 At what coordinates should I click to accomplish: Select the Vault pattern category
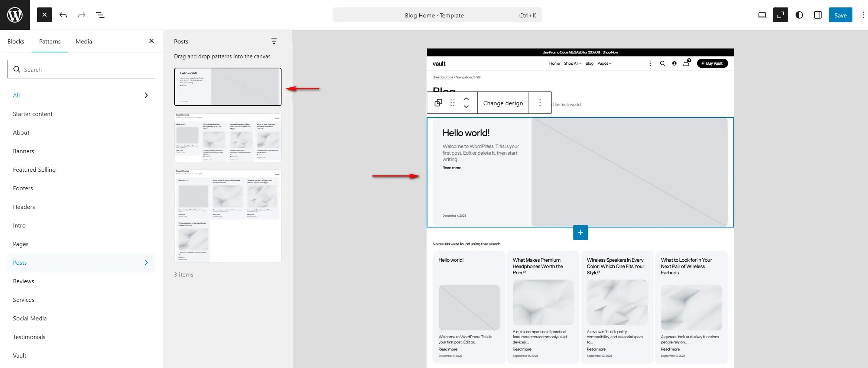click(x=81, y=355)
